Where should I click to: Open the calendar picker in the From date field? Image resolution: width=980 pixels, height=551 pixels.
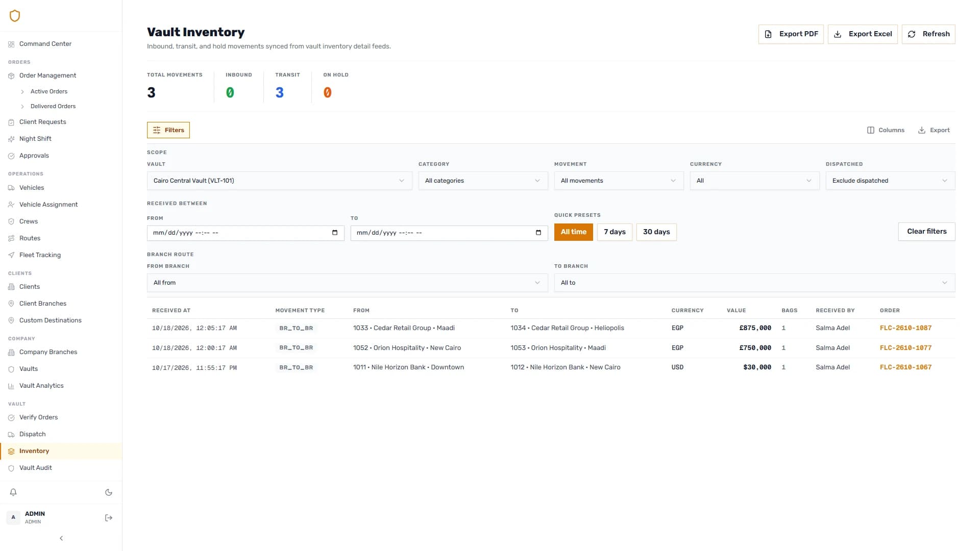335,233
